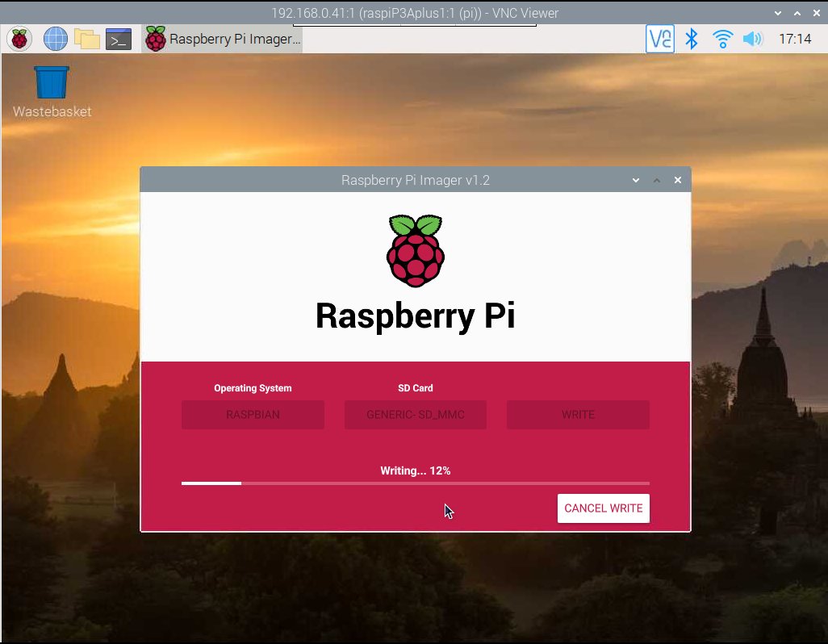Click the disabled WRITE button
Screen dimensions: 828x644
coord(578,414)
